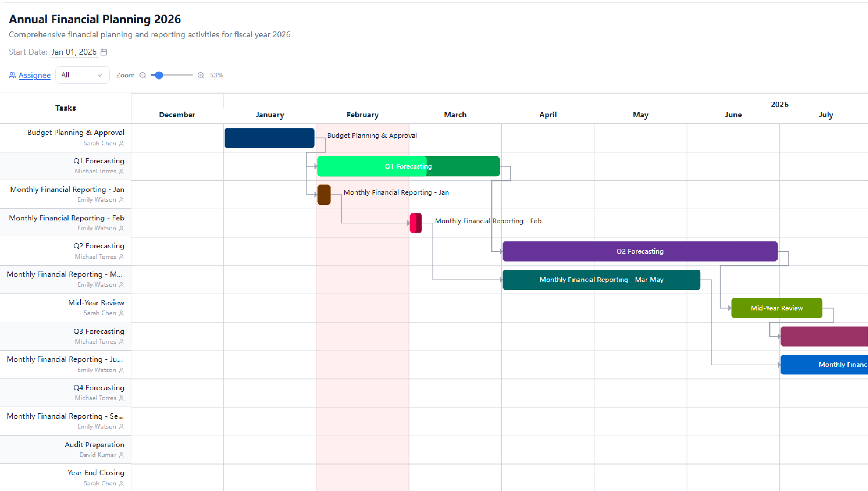Click David Kumar's assignee icon on Audit Preparation

point(121,455)
